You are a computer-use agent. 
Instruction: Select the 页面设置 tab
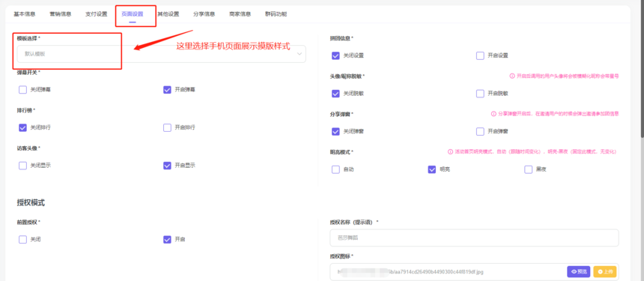[133, 14]
